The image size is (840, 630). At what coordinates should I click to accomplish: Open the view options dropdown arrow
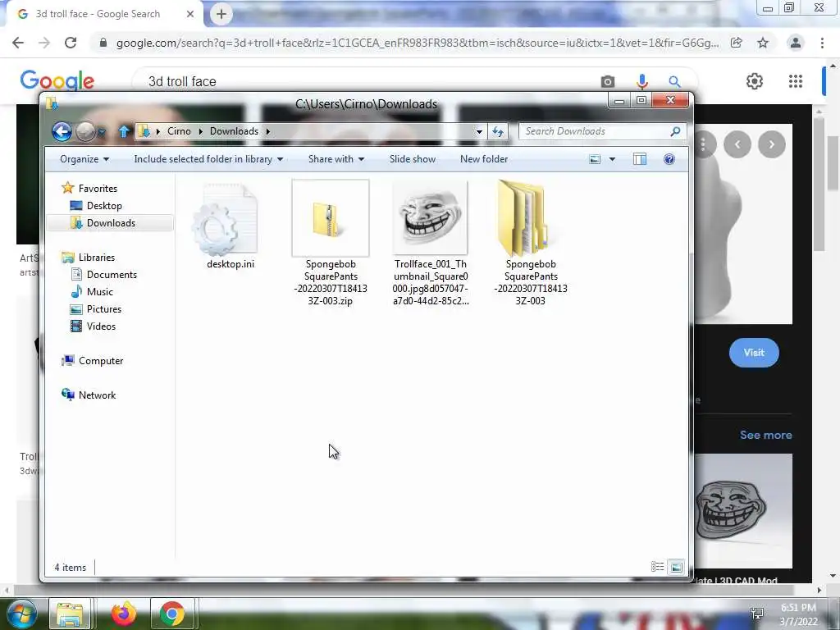point(612,159)
